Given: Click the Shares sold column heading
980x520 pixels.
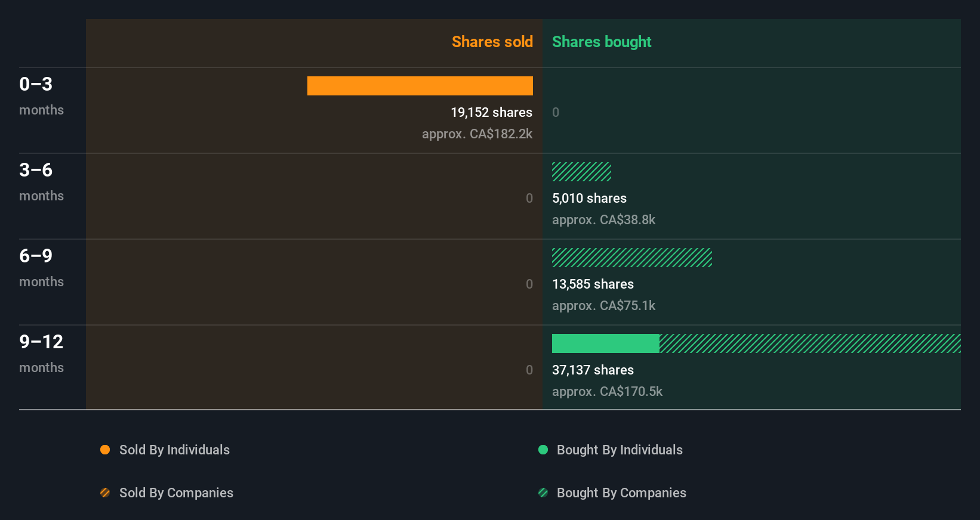Looking at the screenshot, I should [x=492, y=42].
